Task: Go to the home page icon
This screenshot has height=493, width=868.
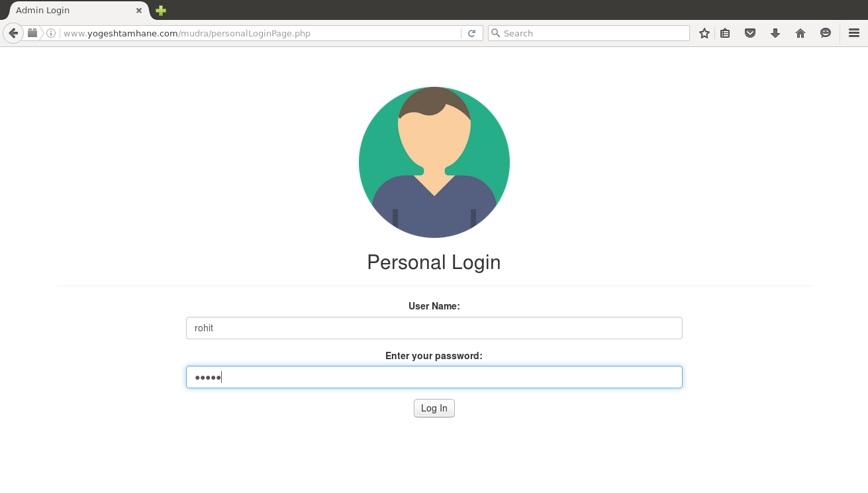Action: [x=800, y=33]
